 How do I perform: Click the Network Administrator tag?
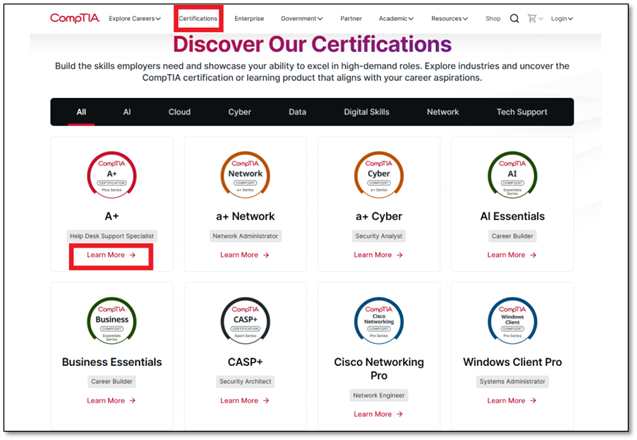245,236
